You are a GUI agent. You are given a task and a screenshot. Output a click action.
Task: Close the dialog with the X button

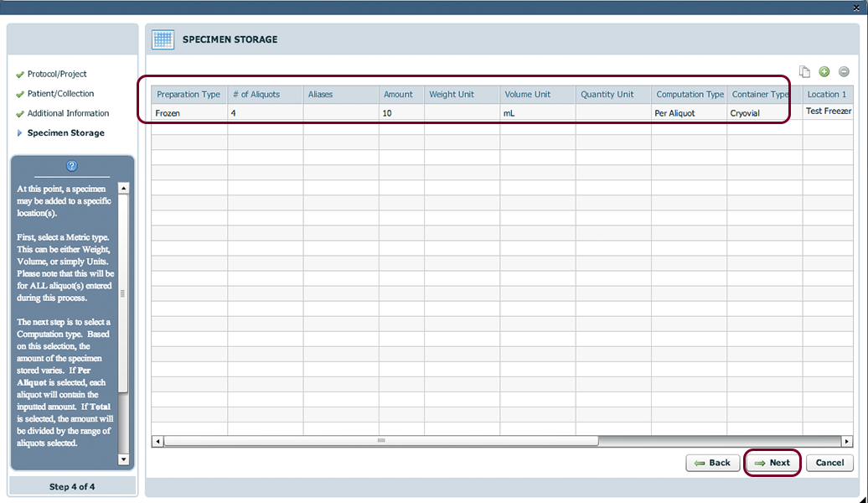(x=856, y=8)
